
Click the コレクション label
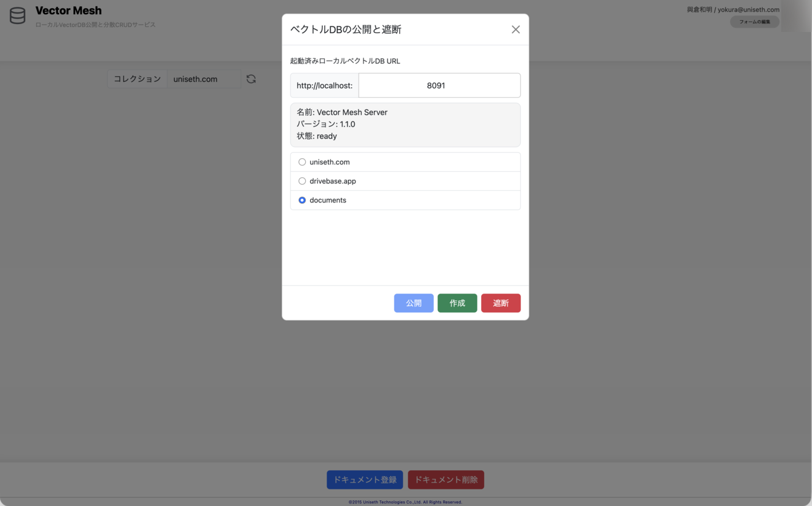(137, 79)
